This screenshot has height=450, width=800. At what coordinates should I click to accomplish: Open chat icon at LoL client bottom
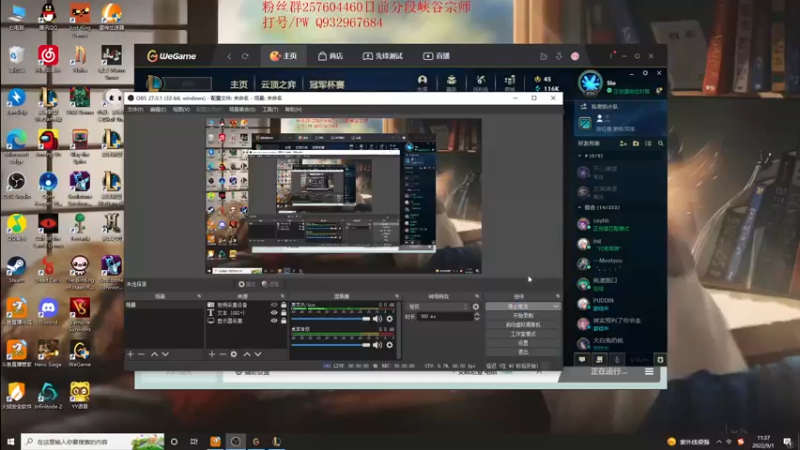582,360
